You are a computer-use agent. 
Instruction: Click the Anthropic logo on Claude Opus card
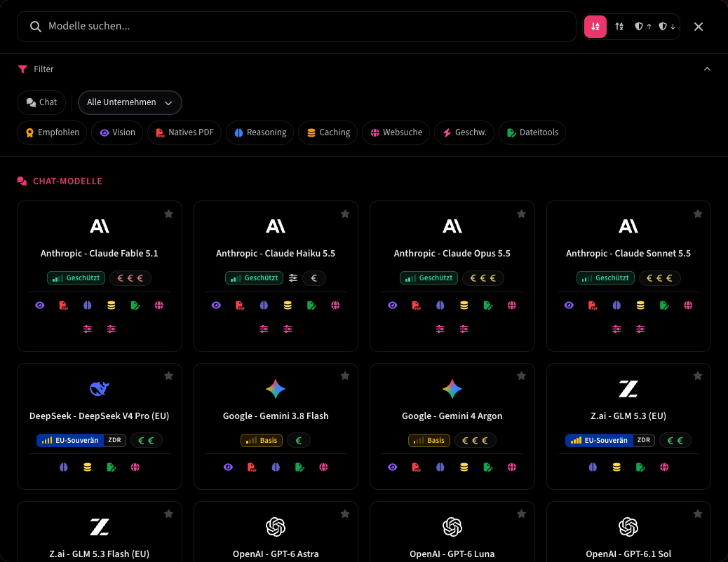pos(452,226)
